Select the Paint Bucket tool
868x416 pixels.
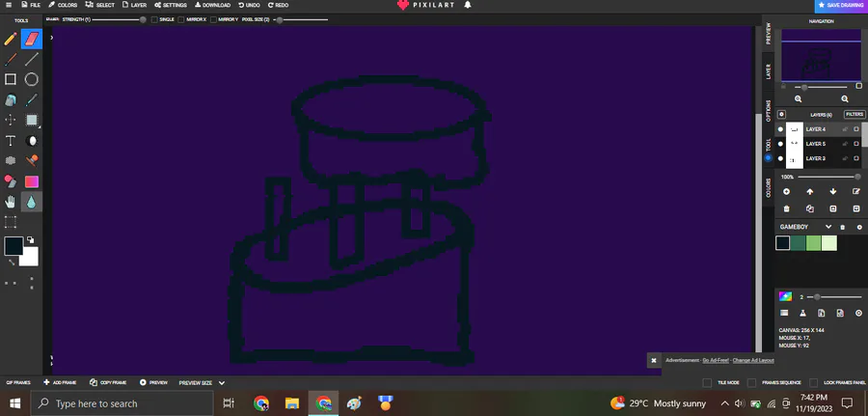(x=10, y=99)
